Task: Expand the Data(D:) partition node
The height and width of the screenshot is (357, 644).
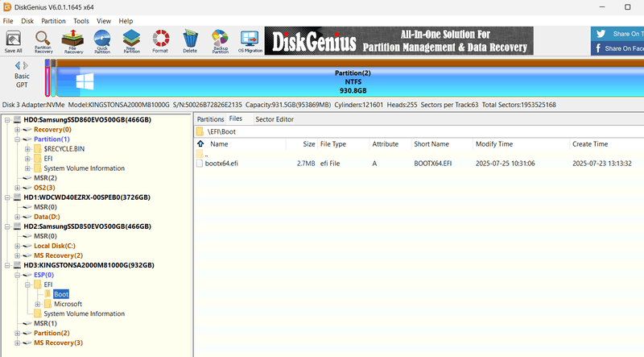Action: tap(17, 217)
